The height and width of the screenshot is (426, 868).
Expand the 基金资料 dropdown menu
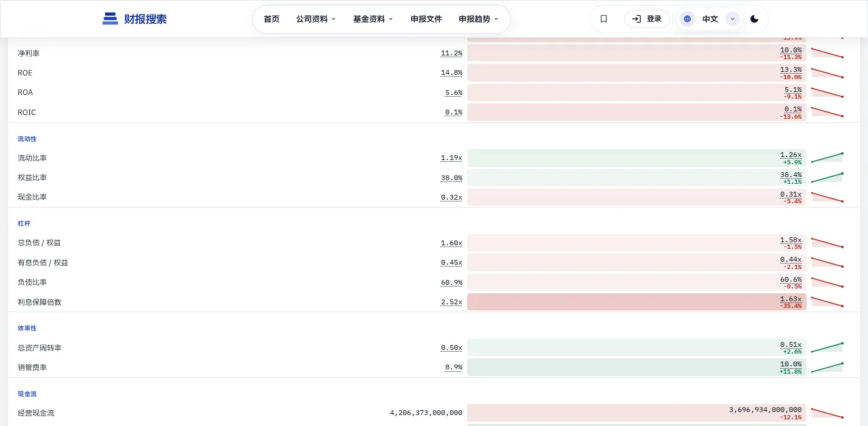point(373,19)
